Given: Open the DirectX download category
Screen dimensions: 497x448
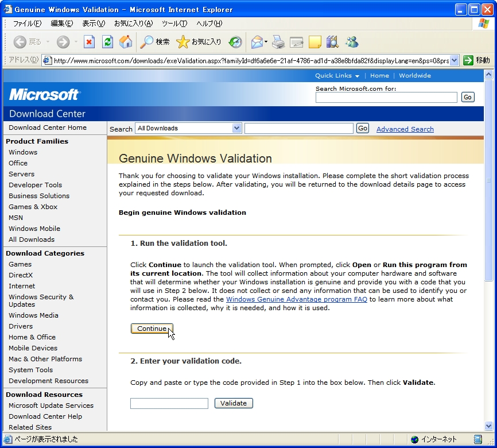Looking at the screenshot, I should coord(21,275).
